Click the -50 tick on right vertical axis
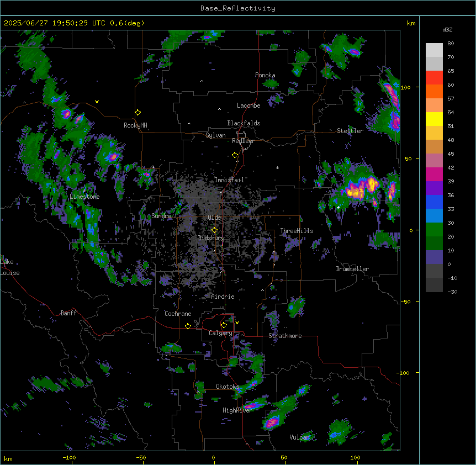The image size is (476, 465). (x=406, y=302)
